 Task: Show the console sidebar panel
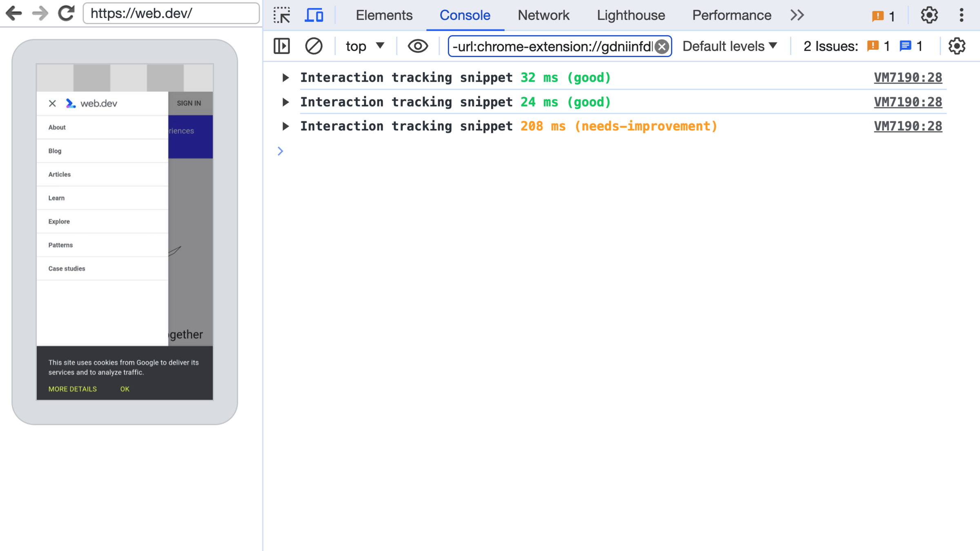[x=282, y=46]
